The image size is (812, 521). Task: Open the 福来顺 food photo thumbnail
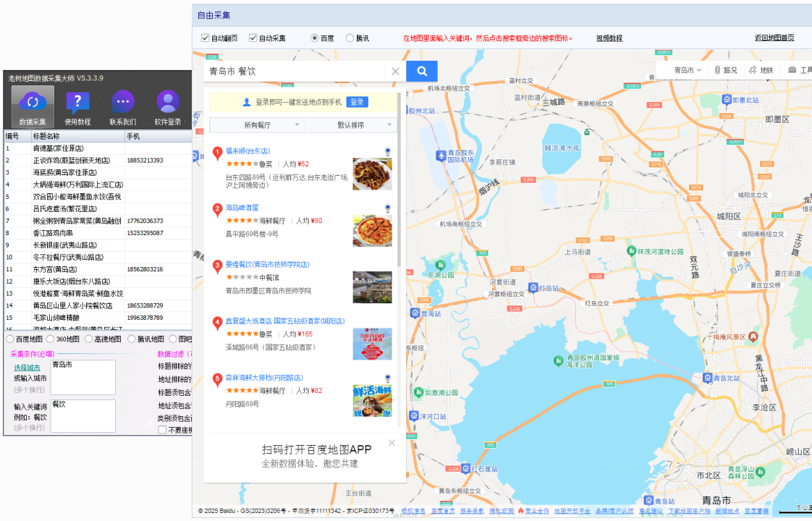point(372,174)
